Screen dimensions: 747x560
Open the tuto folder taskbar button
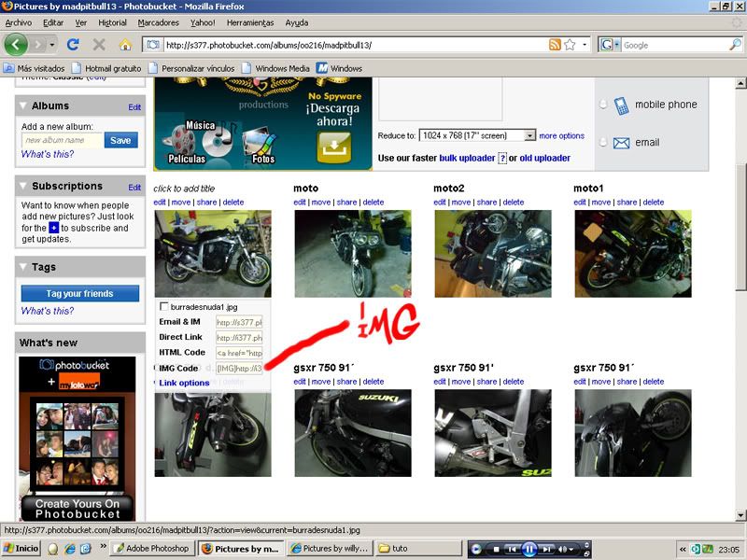(x=418, y=549)
